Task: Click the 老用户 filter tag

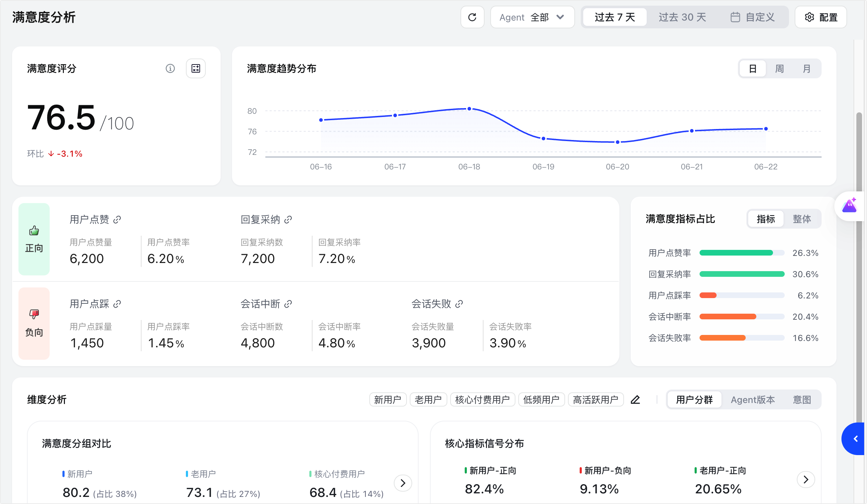Action: 428,400
